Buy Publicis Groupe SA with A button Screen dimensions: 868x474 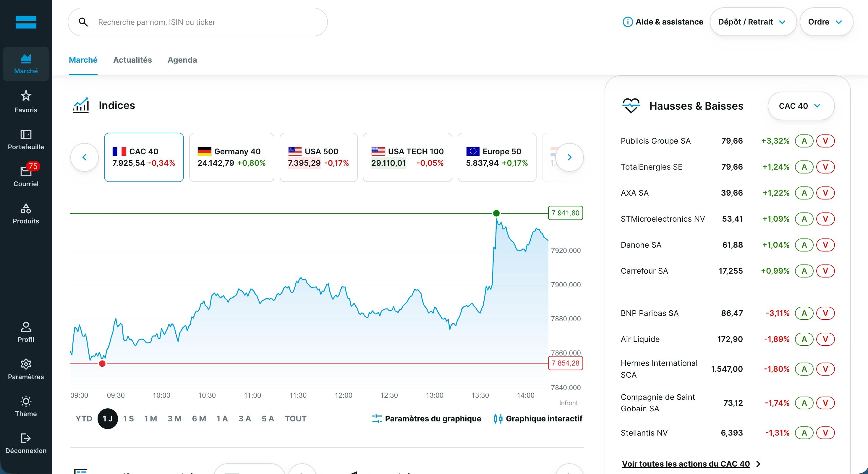coord(804,141)
